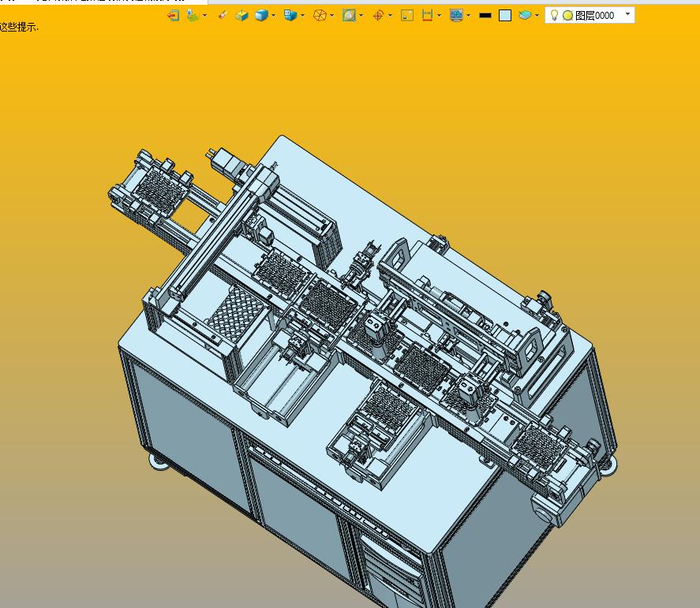Select the dimension measure icon
Screen dimensions: 700x608
427,15
